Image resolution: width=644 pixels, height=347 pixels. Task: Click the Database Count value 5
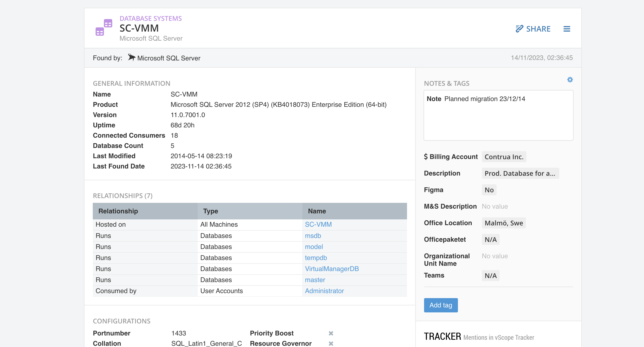coord(172,146)
